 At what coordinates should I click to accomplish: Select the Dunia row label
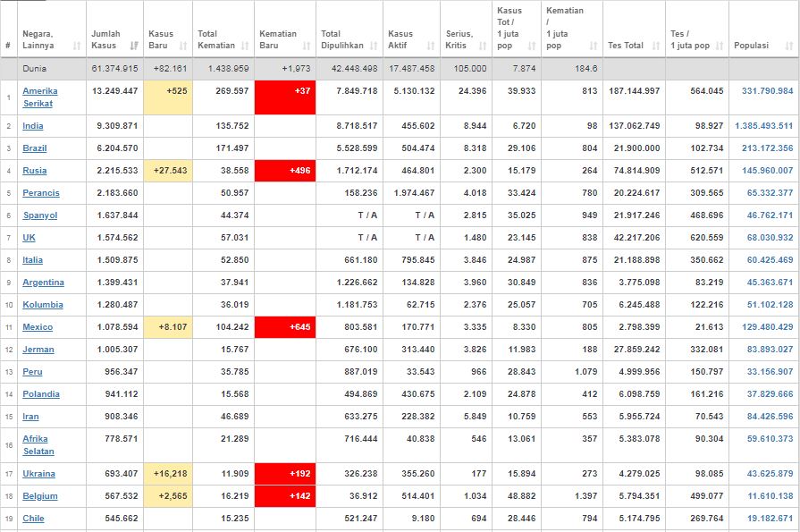pyautogui.click(x=34, y=69)
